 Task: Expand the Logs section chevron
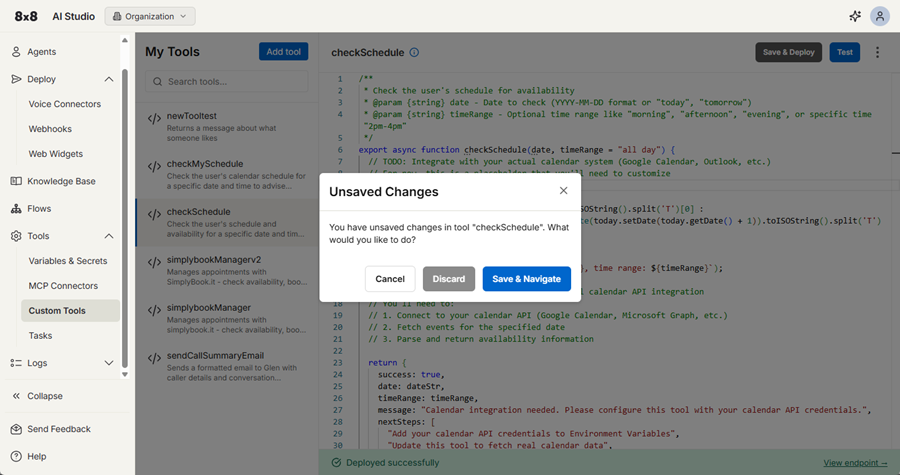(108, 363)
